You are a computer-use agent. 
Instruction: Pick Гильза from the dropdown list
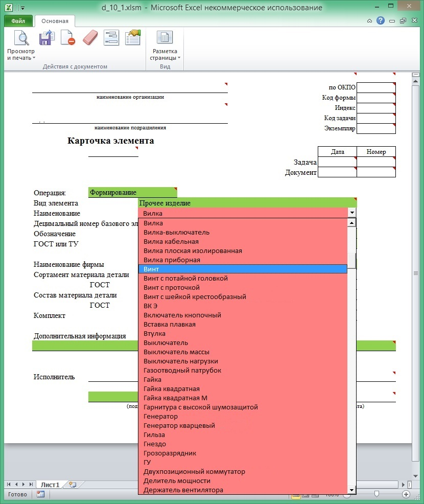(x=243, y=434)
